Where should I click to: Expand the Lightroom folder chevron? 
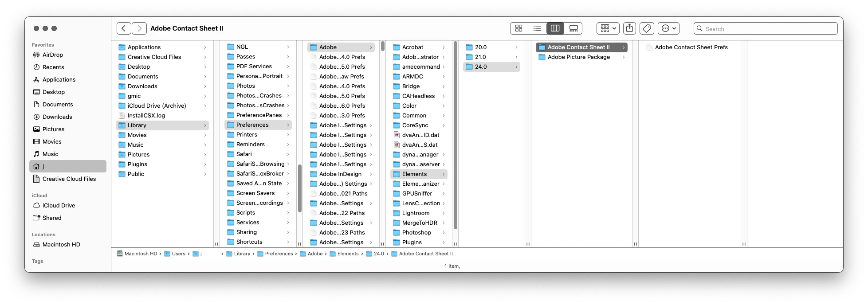click(444, 213)
